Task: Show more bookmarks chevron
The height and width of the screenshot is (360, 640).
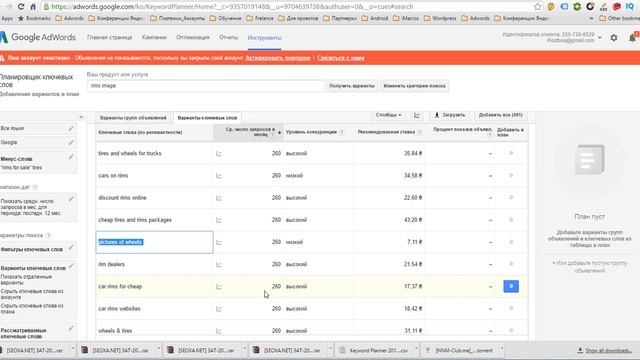Action: pos(591,18)
